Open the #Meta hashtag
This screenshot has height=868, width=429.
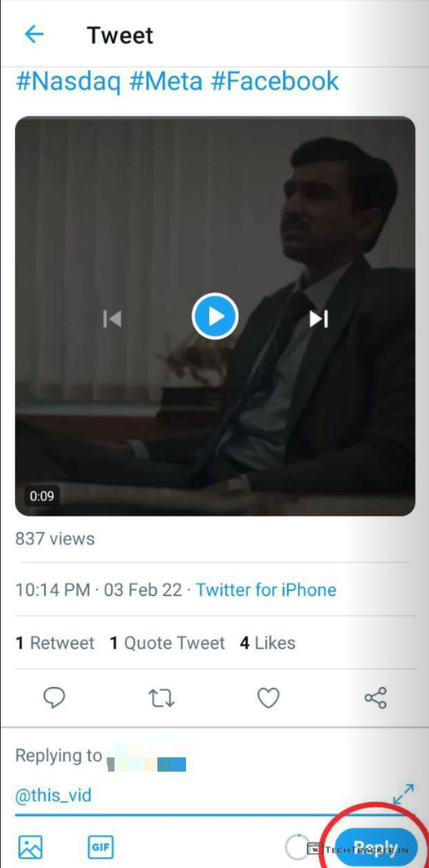click(x=166, y=81)
